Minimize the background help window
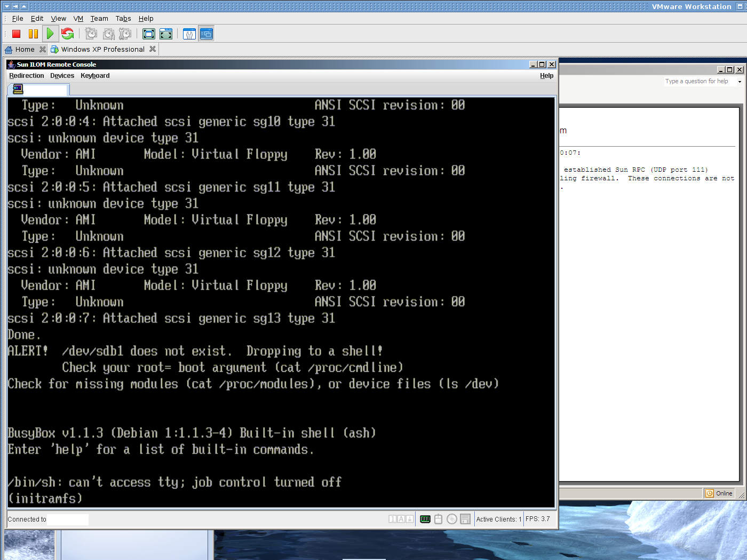 [x=721, y=70]
